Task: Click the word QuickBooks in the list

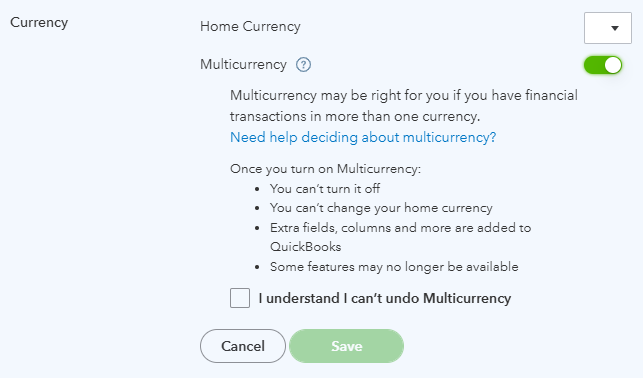Action: point(306,247)
